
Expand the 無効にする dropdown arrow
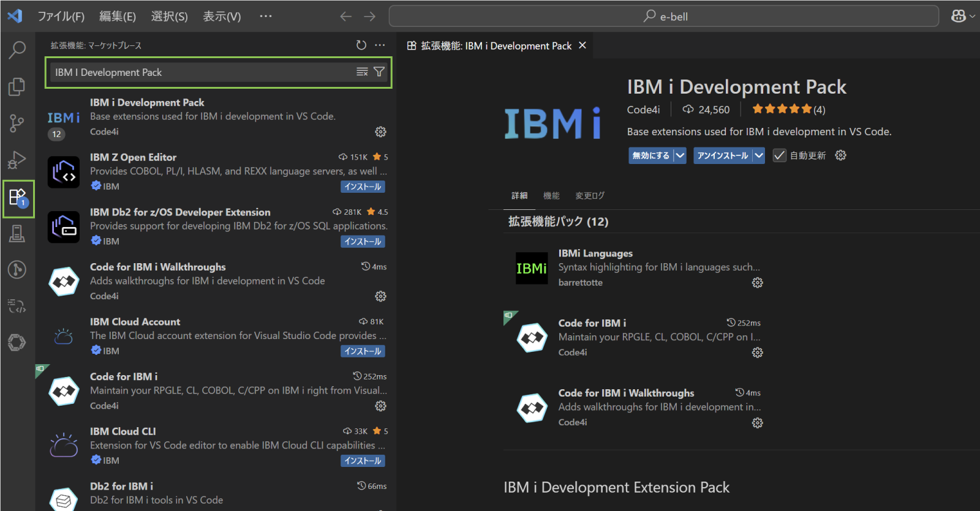pyautogui.click(x=680, y=155)
